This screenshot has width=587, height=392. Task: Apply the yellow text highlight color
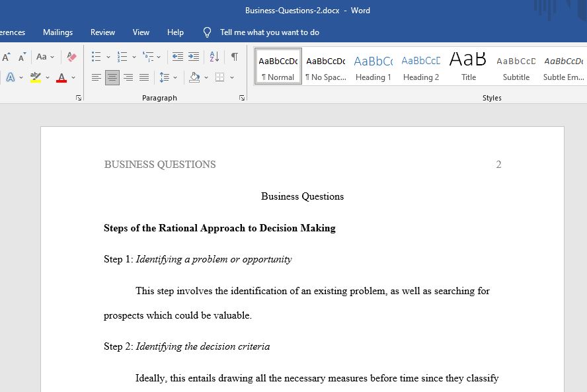[36, 77]
